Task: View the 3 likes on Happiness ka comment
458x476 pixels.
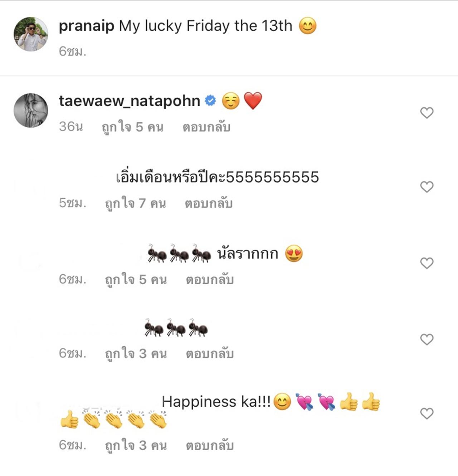Action: click(136, 445)
